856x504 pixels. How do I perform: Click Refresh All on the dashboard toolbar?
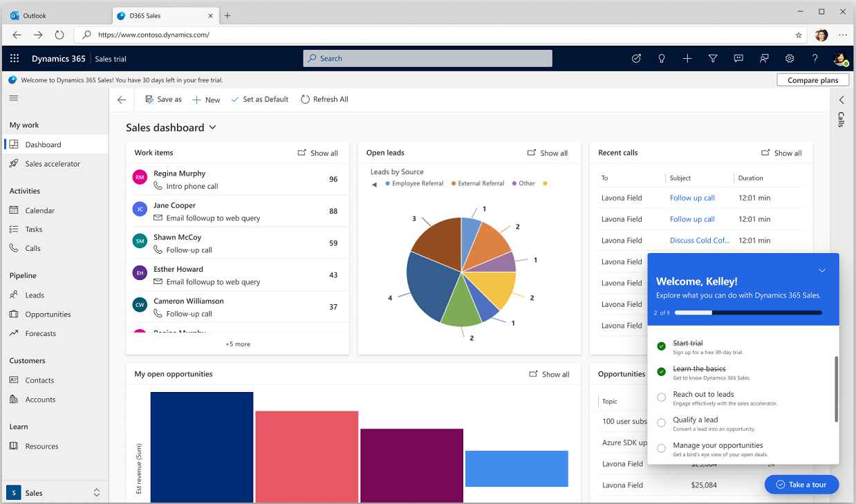pyautogui.click(x=324, y=99)
